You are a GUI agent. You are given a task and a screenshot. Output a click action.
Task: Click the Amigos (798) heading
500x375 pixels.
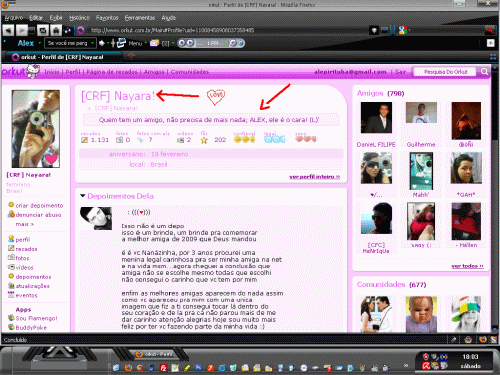pyautogui.click(x=380, y=93)
